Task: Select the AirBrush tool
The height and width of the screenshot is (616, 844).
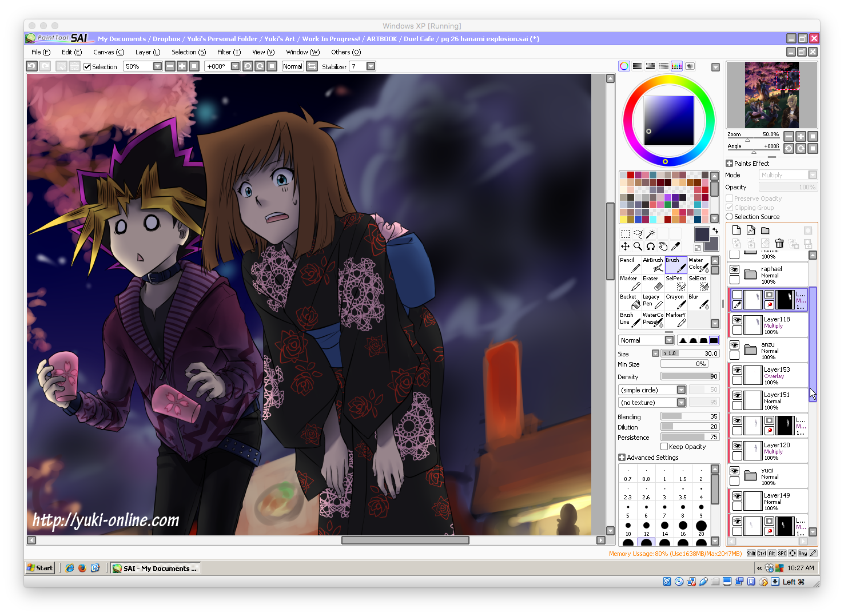Action: (652, 265)
